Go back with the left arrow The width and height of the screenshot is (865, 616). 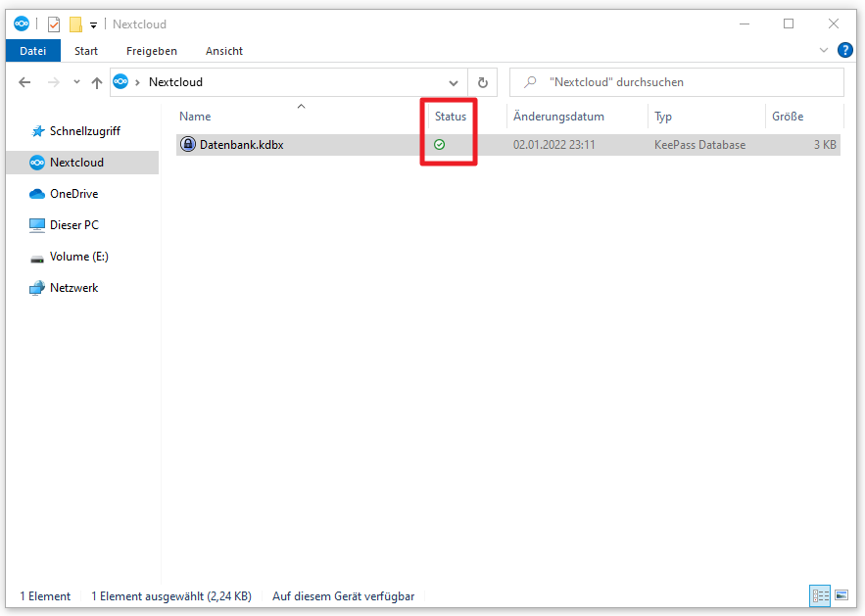point(24,82)
